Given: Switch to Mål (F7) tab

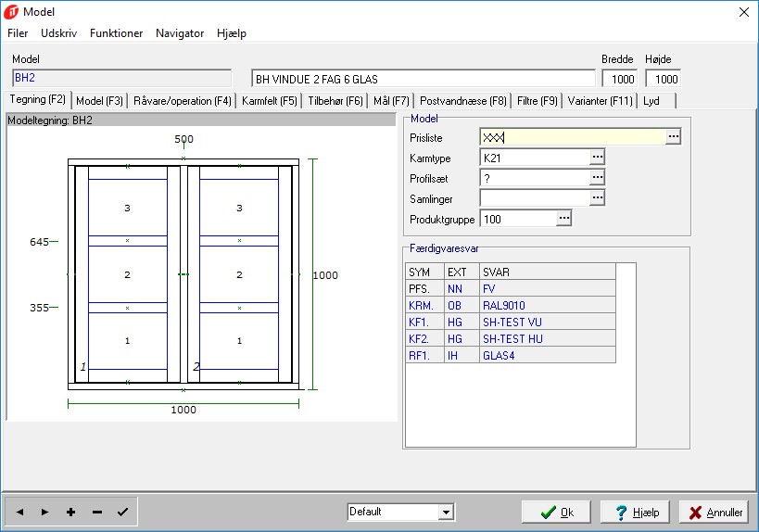Looking at the screenshot, I should [x=391, y=101].
